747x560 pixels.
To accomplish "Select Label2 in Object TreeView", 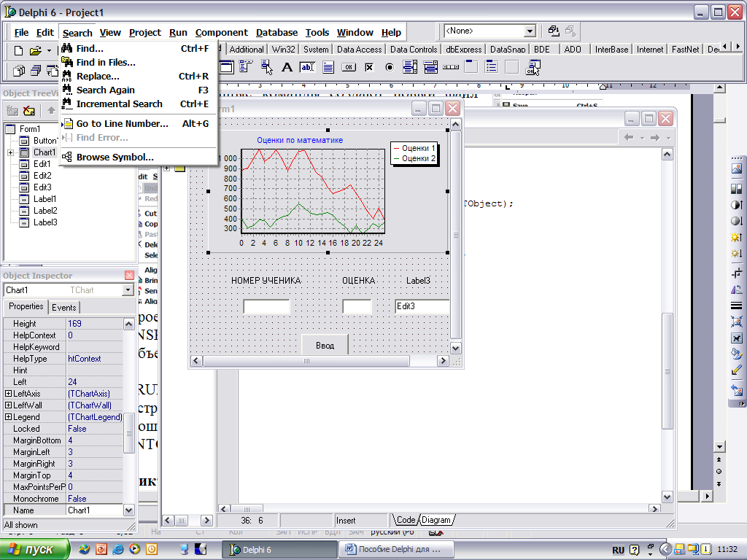I will (45, 211).
